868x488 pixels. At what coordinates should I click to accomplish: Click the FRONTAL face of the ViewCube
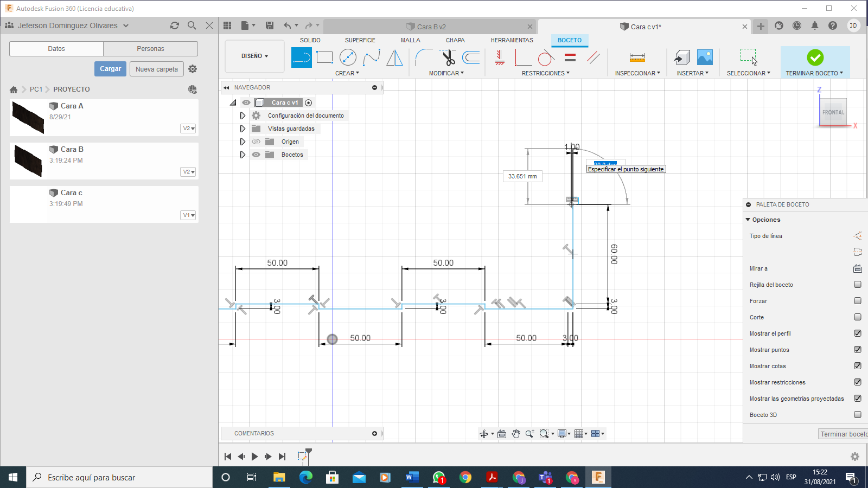(x=833, y=112)
